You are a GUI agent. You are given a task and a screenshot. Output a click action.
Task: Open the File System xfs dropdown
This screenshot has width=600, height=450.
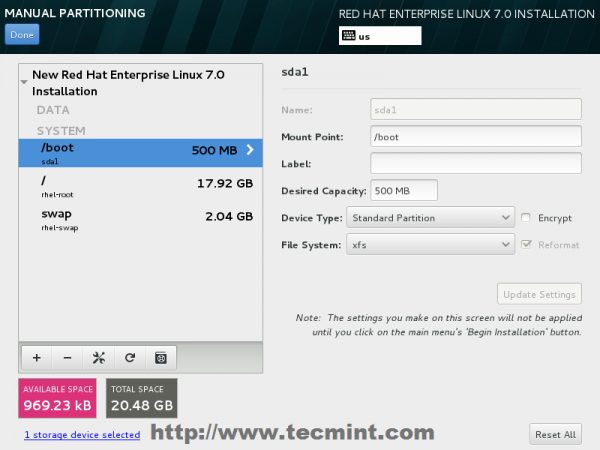(x=430, y=245)
